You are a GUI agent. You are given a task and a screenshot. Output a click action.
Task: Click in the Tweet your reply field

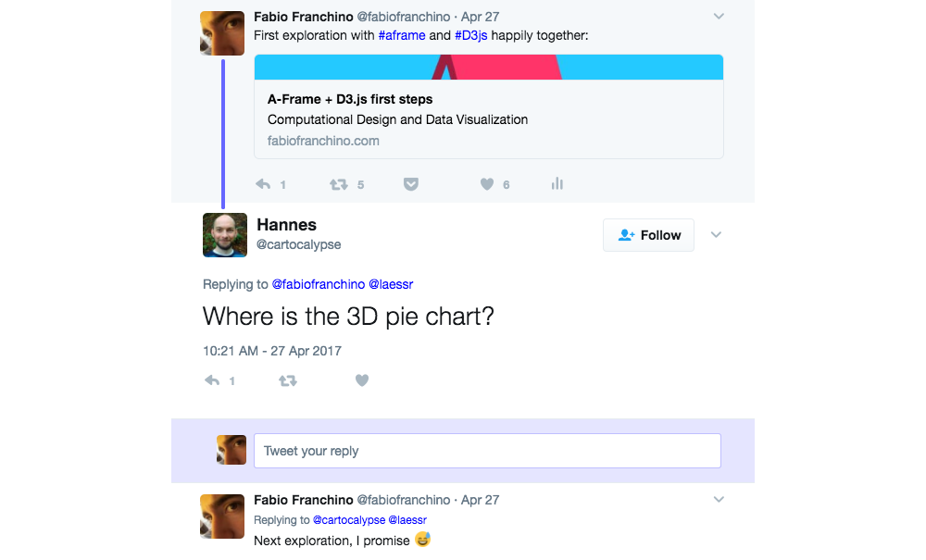(487, 451)
